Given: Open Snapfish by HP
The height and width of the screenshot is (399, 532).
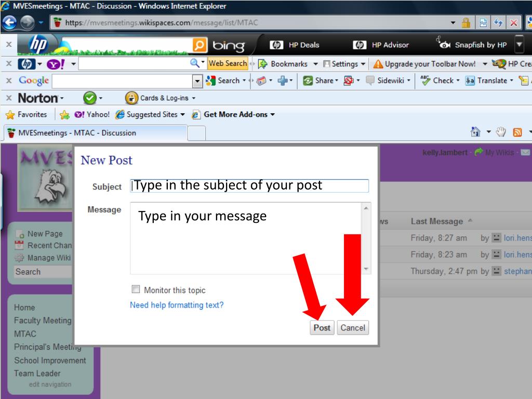Looking at the screenshot, I should 472,44.
